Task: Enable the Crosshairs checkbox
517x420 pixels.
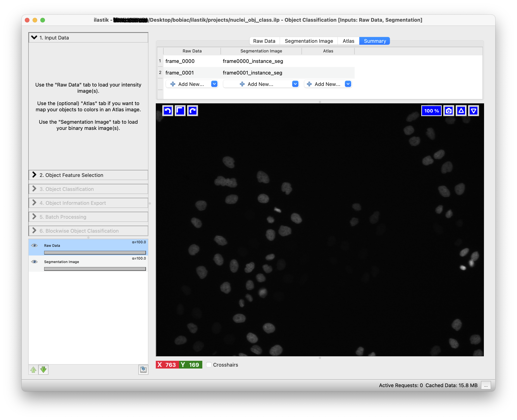Action: click(x=209, y=365)
